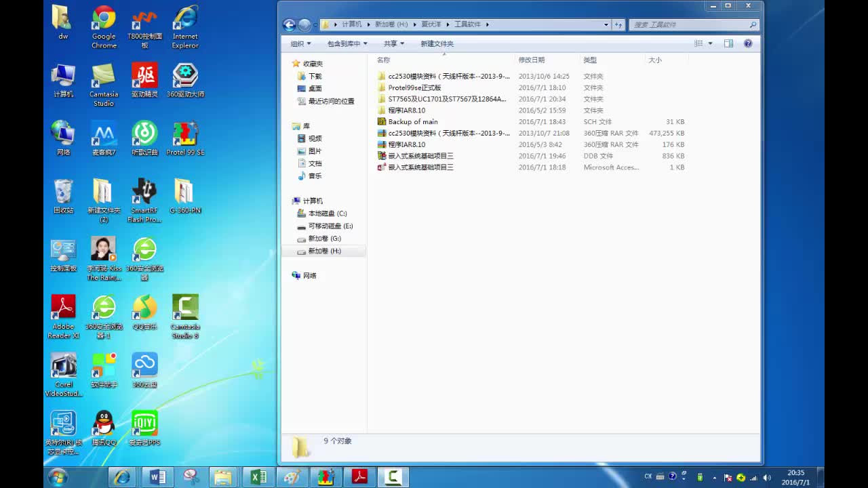The image size is (868, 488).
Task: Select the 听歌识曲 desktop shortcut
Action: coord(144,138)
